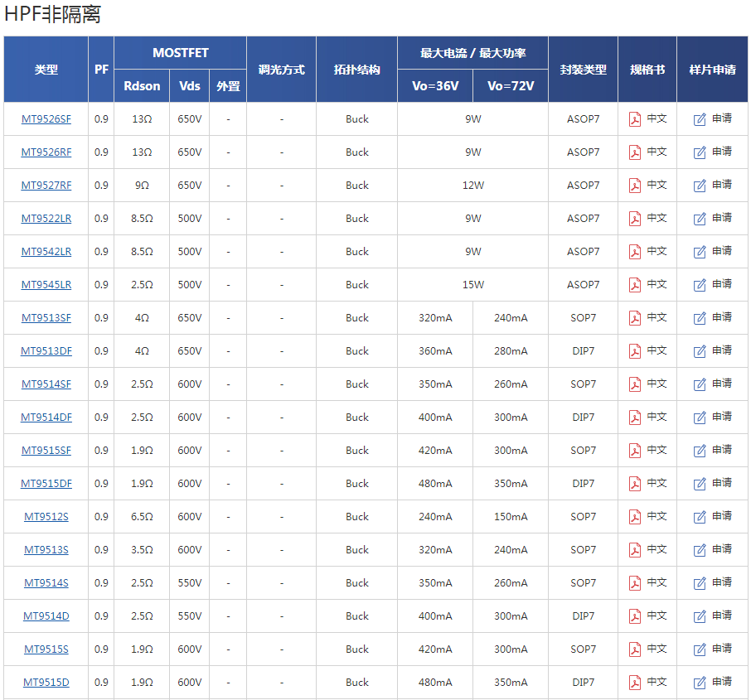Open the MT9512S product link
Viewport: 751px width, 700px height.
tap(46, 517)
